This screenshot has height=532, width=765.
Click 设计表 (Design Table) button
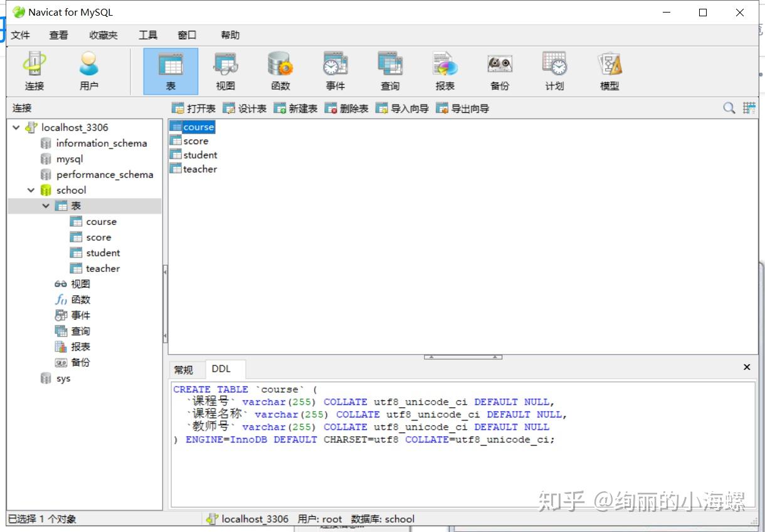[245, 108]
